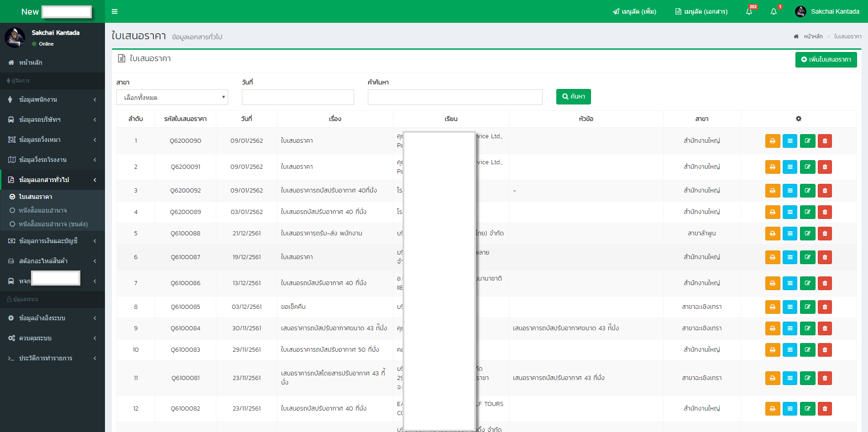Click the gear icon column header

pos(799,119)
